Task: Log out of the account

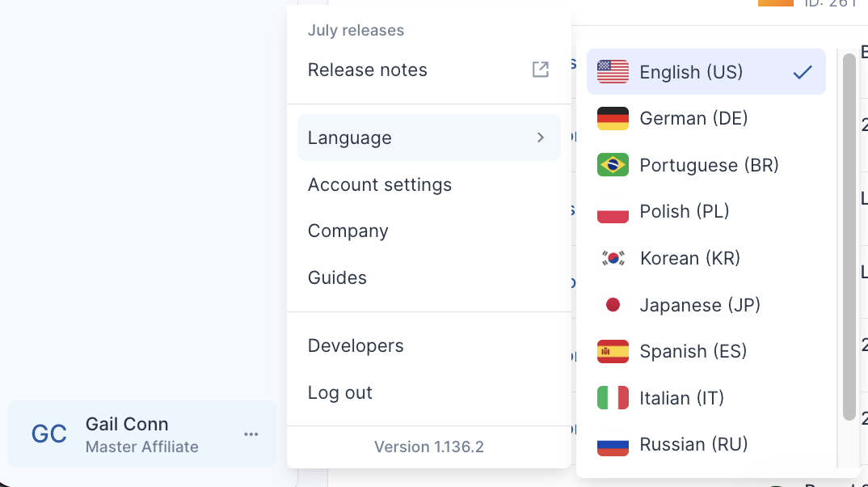Action: [429, 392]
